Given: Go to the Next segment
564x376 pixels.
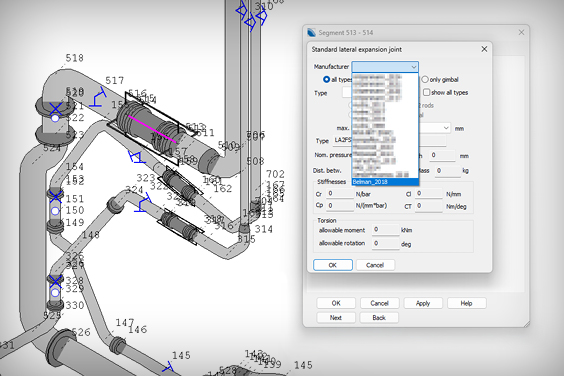Looking at the screenshot, I should 336,318.
